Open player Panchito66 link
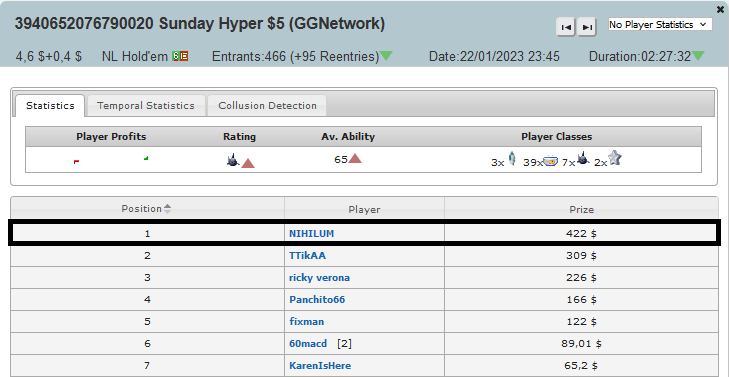729x377 pixels. pos(317,300)
